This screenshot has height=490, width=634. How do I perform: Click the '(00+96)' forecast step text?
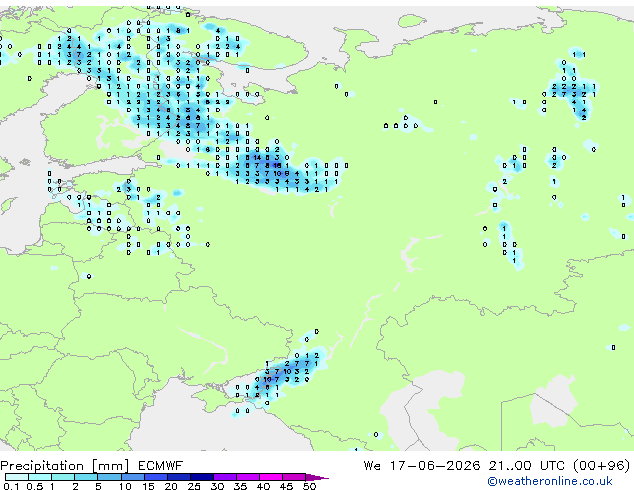[x=601, y=466]
